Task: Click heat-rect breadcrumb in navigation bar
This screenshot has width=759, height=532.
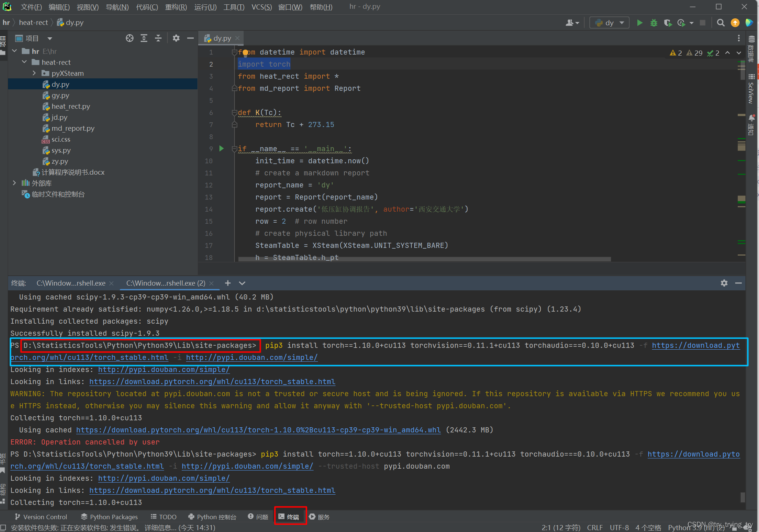Action: pyautogui.click(x=33, y=23)
